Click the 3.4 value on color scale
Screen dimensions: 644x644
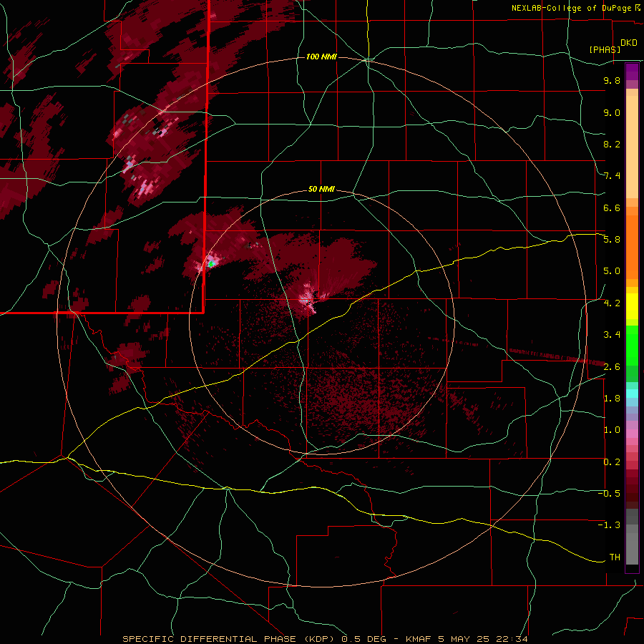pos(612,335)
